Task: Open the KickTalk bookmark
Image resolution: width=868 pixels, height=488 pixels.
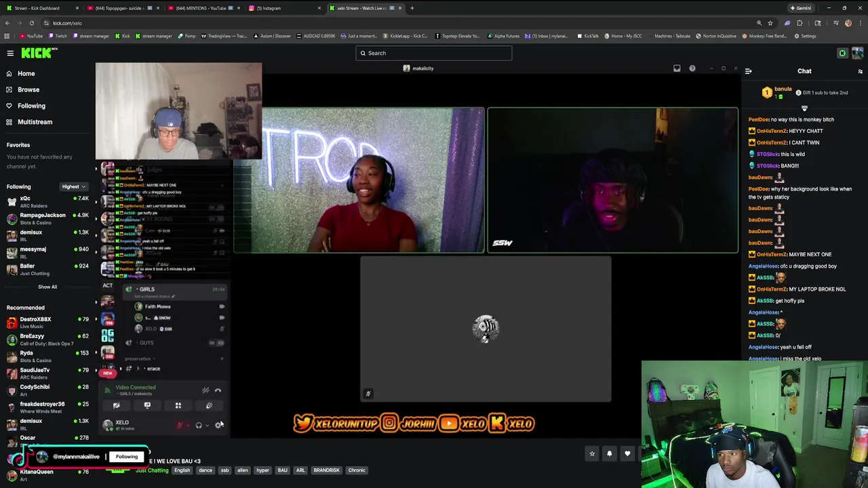Action: 588,36
